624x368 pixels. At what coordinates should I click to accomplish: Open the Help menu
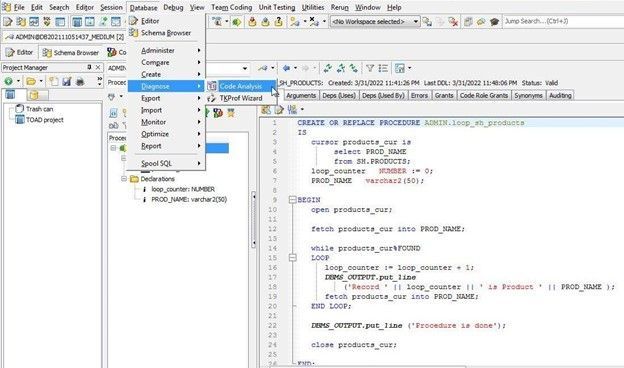(x=394, y=7)
